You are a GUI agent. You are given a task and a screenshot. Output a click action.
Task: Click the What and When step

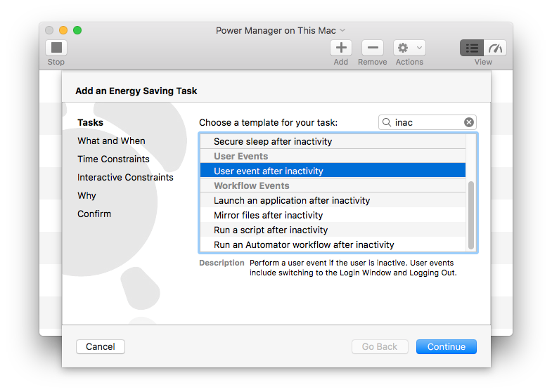(x=111, y=141)
